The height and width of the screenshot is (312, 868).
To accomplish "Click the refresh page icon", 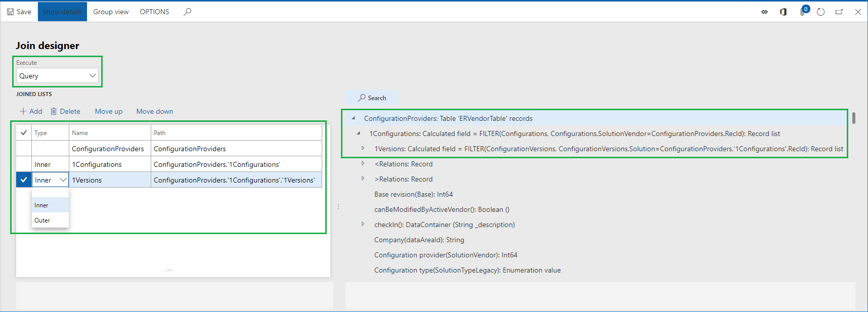I will (x=820, y=12).
